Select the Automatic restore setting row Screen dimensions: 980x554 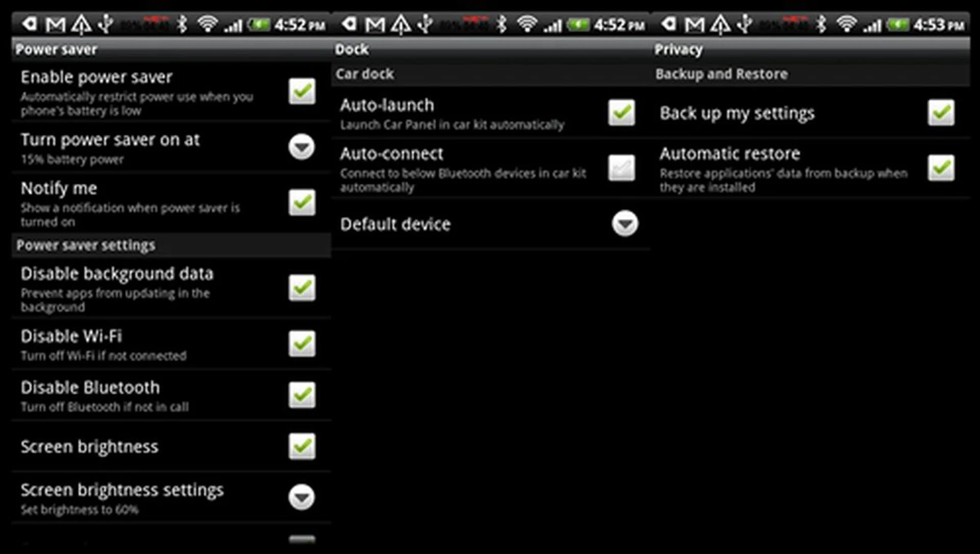click(x=811, y=168)
